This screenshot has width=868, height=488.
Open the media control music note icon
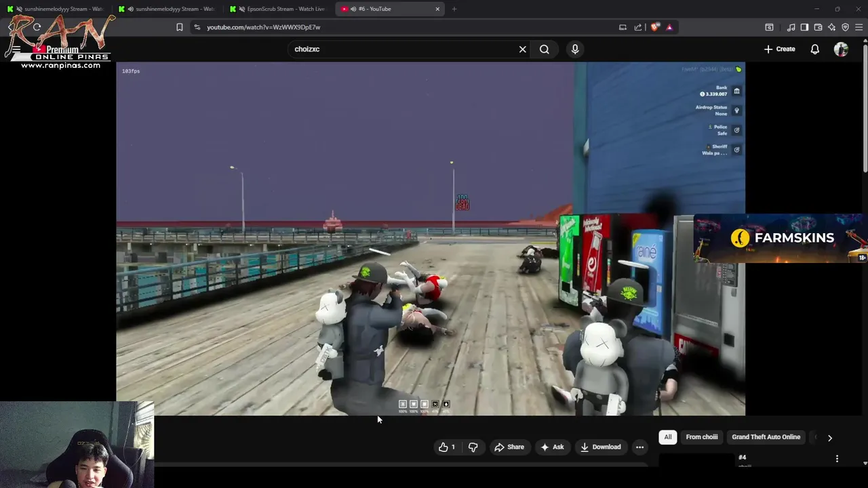791,27
